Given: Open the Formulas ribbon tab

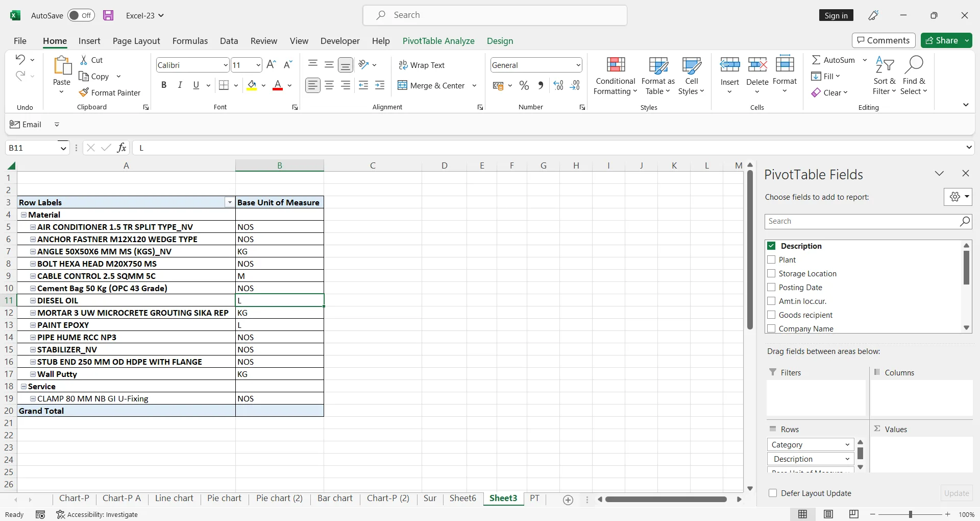Looking at the screenshot, I should tap(190, 41).
